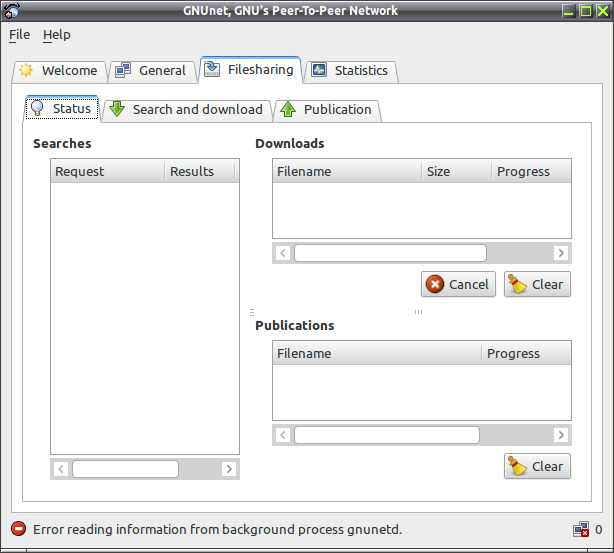Sort Downloads by Filename column
614x553 pixels.
coord(347,171)
